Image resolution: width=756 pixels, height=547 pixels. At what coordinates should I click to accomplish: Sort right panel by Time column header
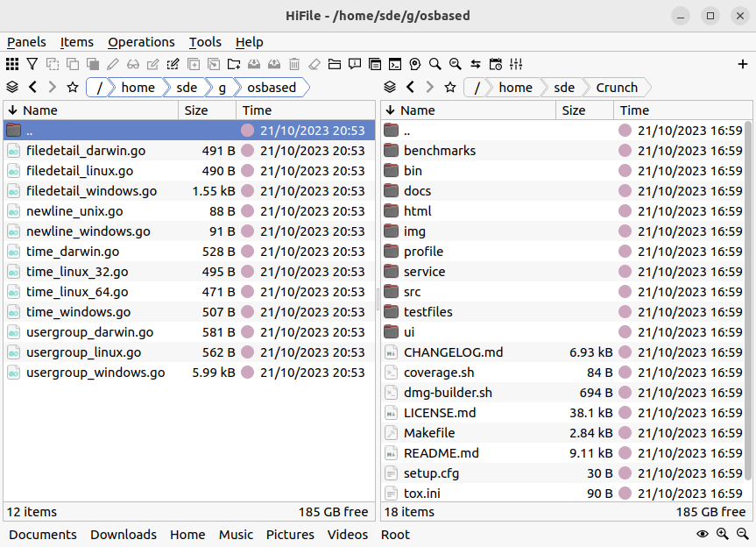click(682, 110)
